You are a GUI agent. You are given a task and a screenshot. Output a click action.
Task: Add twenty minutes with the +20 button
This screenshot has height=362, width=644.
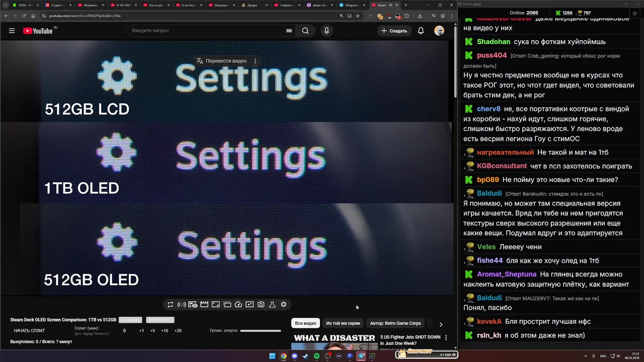click(178, 331)
